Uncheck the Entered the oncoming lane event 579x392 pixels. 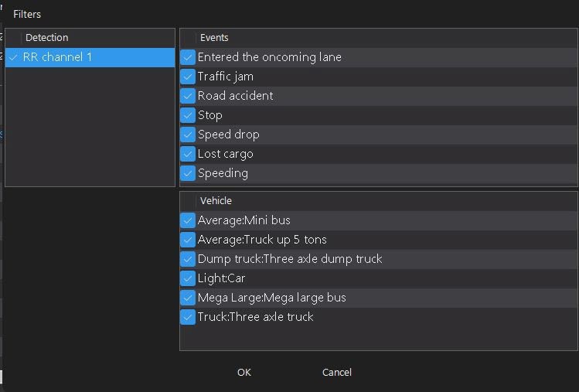pyautogui.click(x=188, y=57)
